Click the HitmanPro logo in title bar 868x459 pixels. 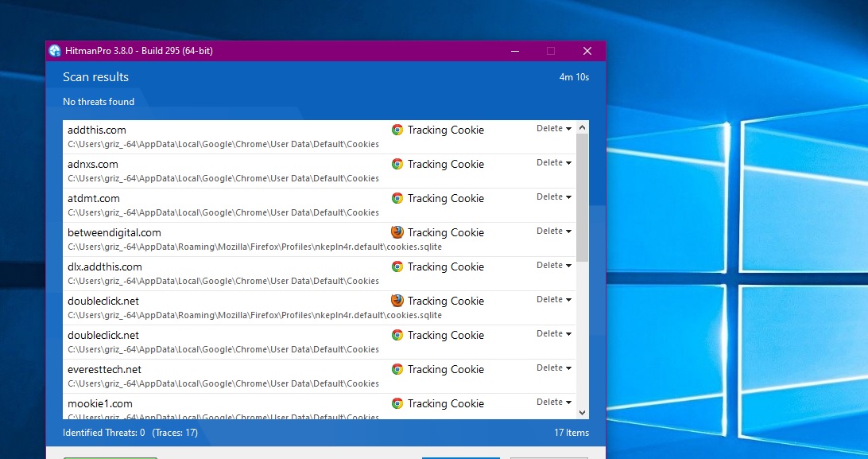(x=55, y=51)
